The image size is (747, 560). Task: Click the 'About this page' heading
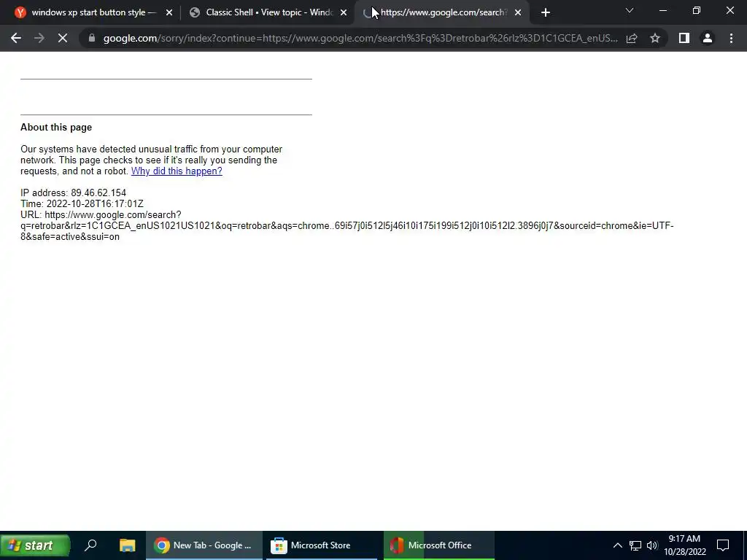(56, 127)
